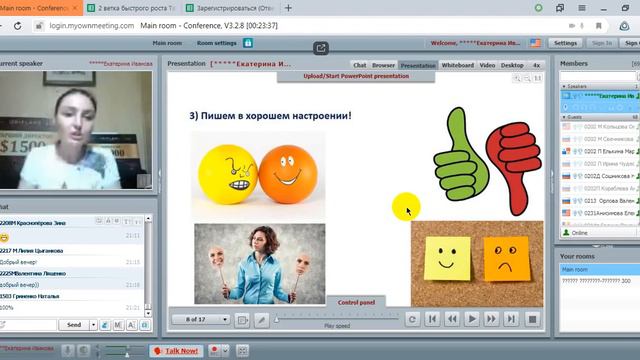
Task: Click Upload/Start PowerPoint presentation
Action: pyautogui.click(x=356, y=76)
